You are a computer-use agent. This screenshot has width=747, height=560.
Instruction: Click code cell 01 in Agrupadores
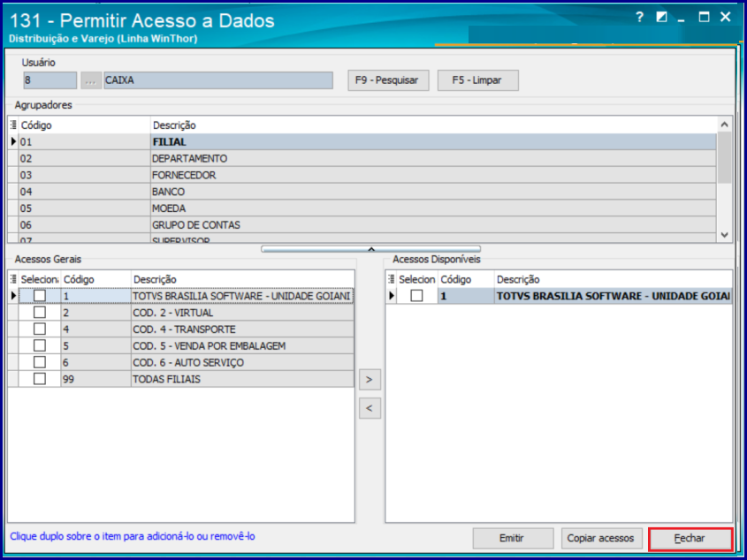[84, 142]
